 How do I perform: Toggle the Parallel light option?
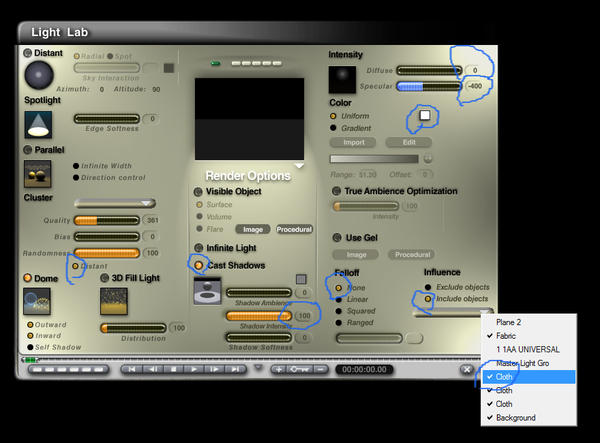point(28,150)
